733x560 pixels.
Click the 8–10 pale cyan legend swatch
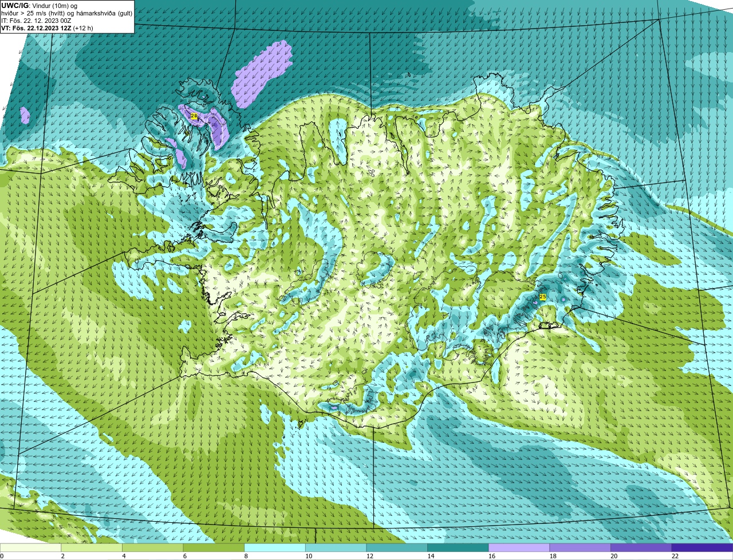click(x=275, y=547)
